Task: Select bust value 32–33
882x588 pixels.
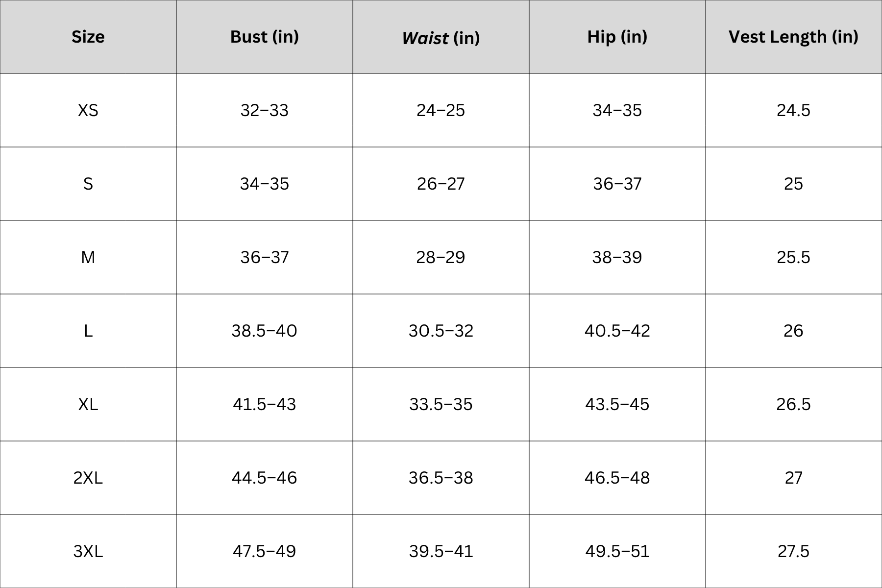Action: (265, 110)
